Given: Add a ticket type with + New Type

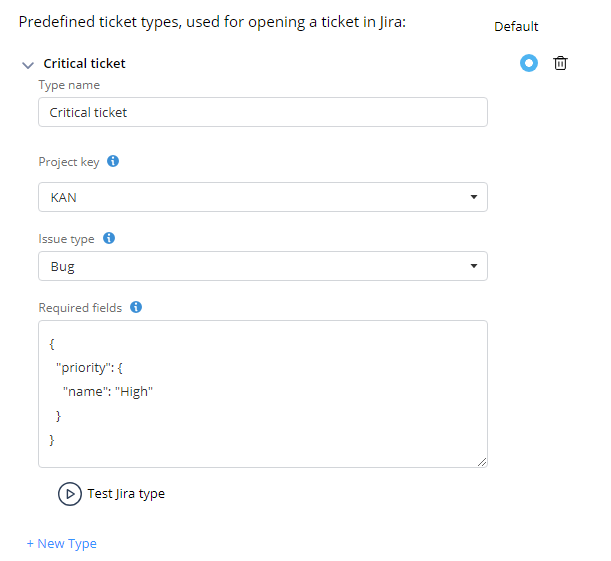Looking at the screenshot, I should tap(62, 543).
